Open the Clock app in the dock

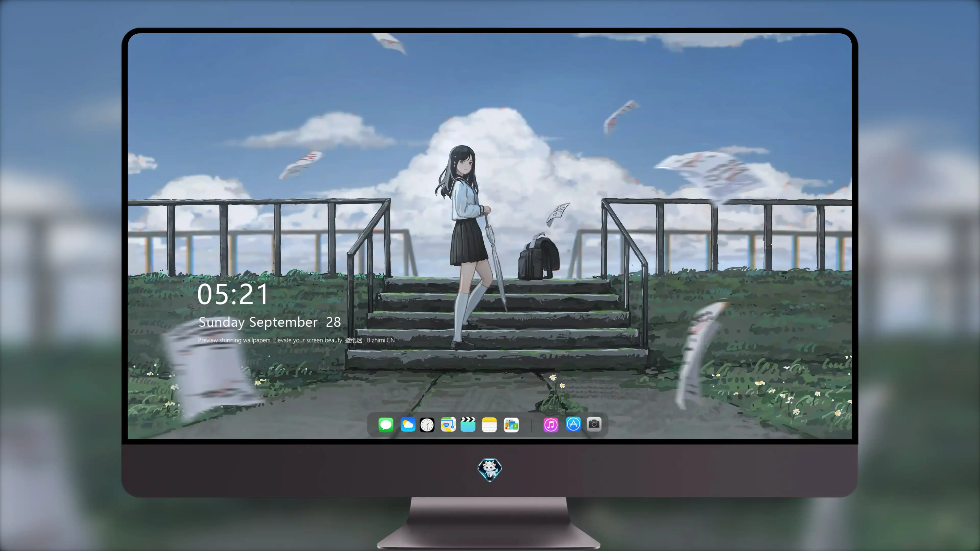click(427, 425)
